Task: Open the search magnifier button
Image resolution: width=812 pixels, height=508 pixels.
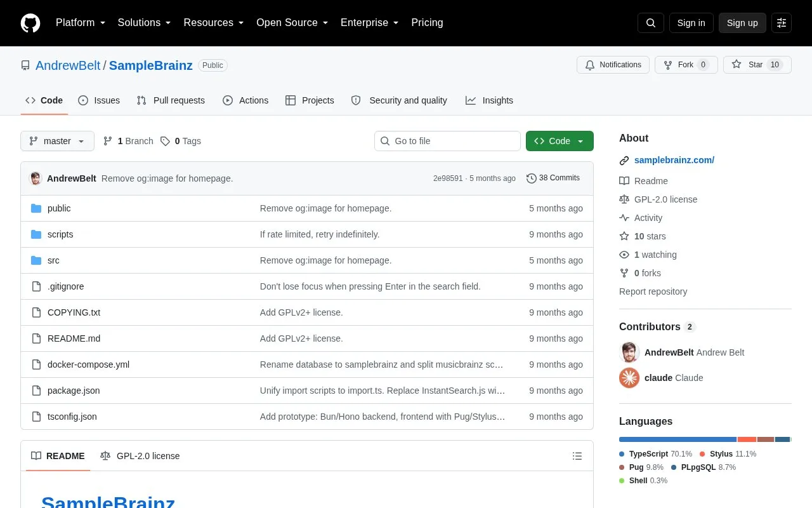Action: 651,23
